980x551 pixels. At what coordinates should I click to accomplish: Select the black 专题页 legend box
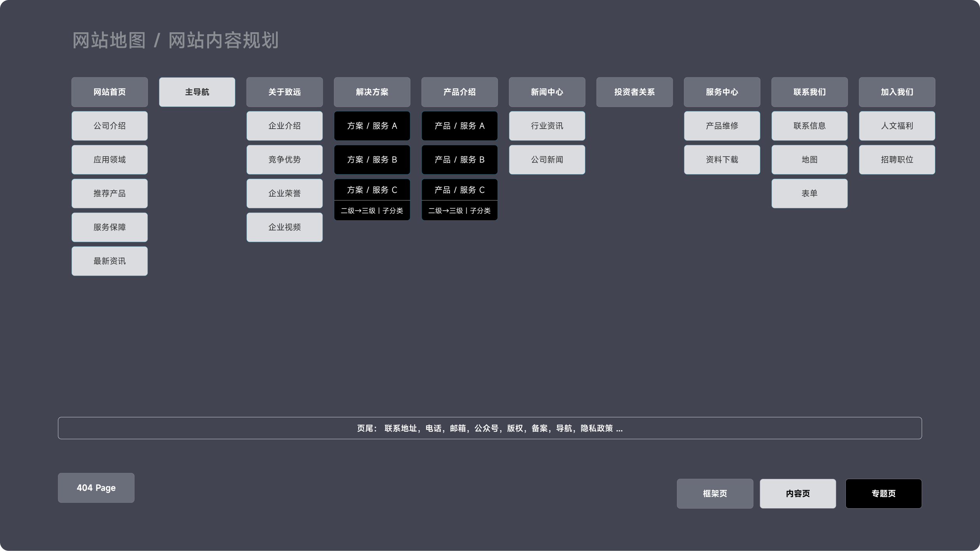point(883,493)
